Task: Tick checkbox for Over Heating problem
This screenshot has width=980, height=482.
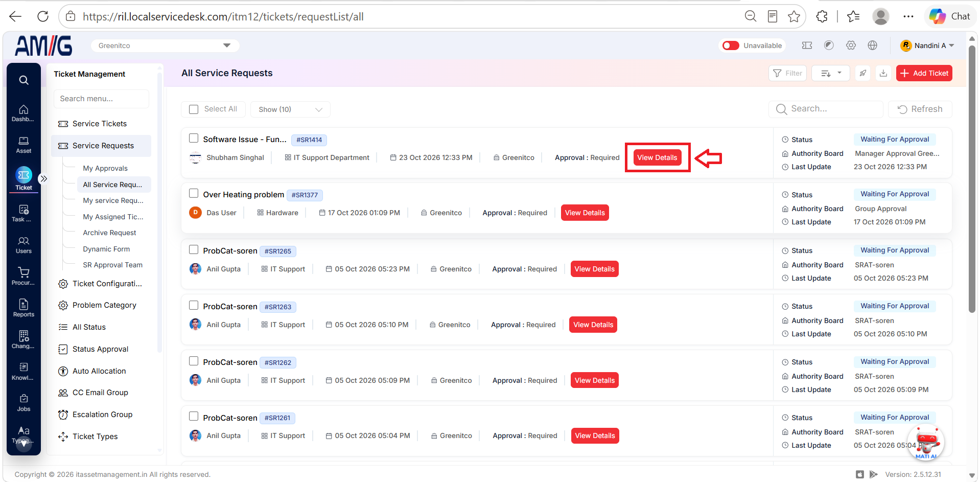Action: click(194, 193)
